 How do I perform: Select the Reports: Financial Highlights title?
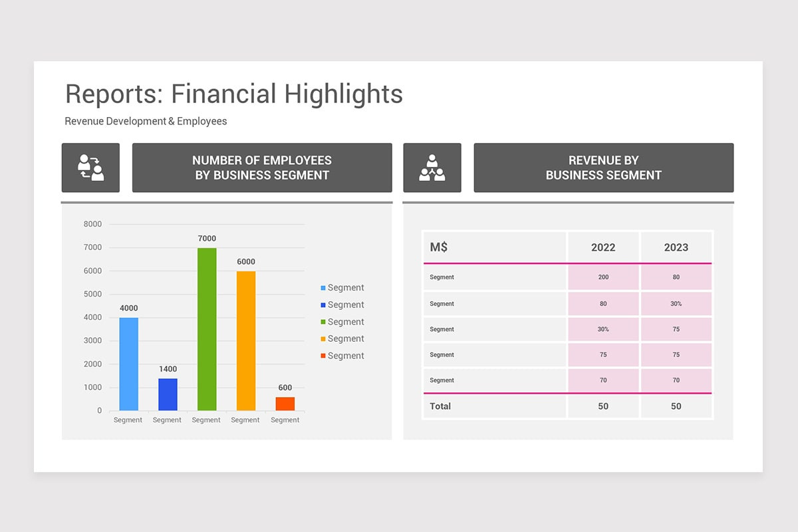(x=233, y=94)
